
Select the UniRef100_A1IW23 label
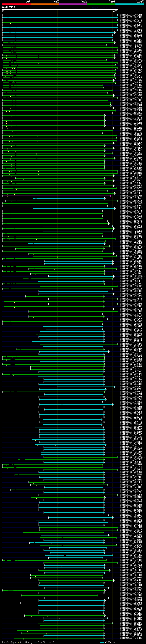point(131,65)
